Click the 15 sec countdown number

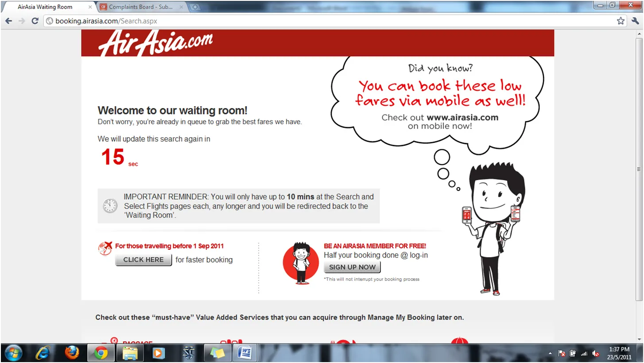click(113, 157)
